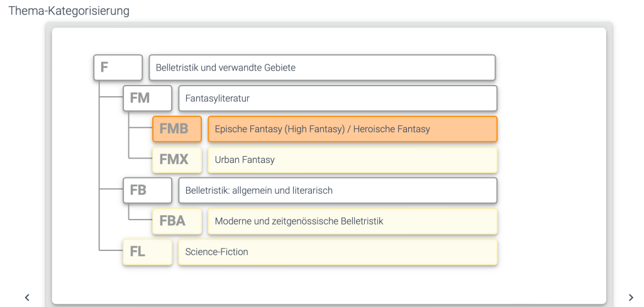Click empty white area below the Science-Fiction row
644x307 pixels.
(x=327, y=283)
